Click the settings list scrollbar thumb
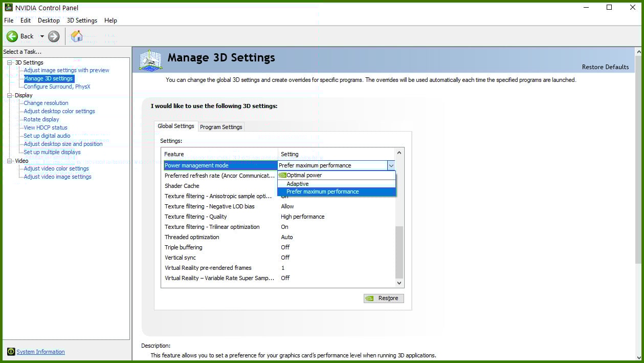This screenshot has height=363, width=644. [399, 252]
